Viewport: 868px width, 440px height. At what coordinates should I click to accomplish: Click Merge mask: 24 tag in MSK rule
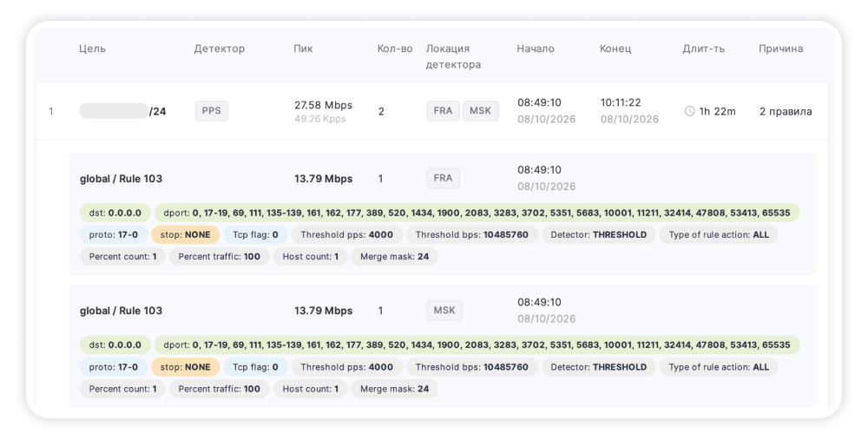point(395,389)
